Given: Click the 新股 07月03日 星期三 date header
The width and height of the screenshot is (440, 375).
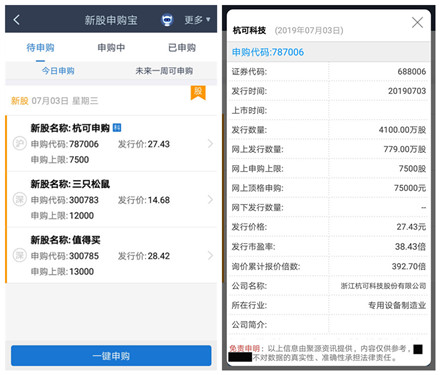Looking at the screenshot, I should point(55,101).
